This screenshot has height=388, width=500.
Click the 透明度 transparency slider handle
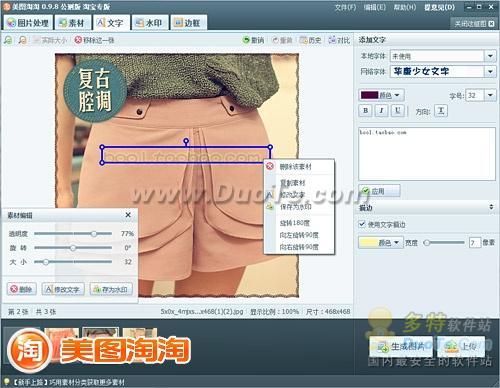94,234
